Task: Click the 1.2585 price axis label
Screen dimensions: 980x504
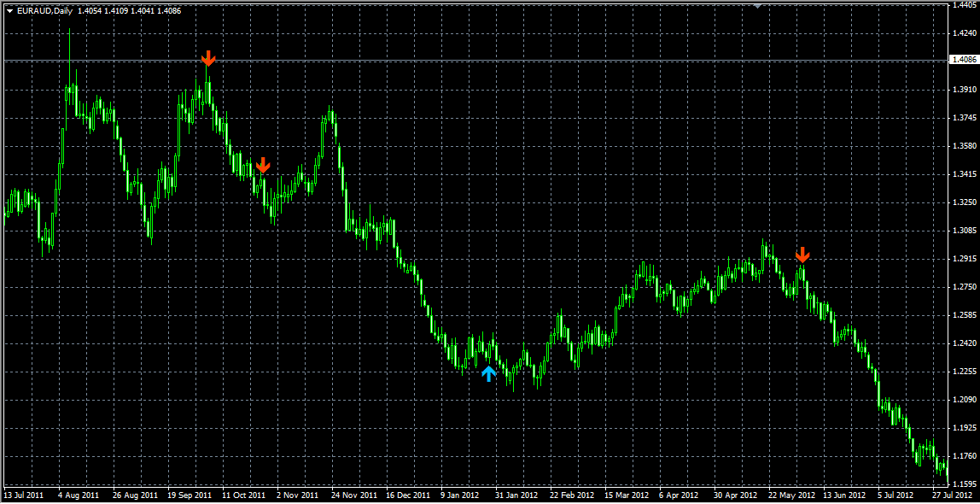Action: point(963,314)
